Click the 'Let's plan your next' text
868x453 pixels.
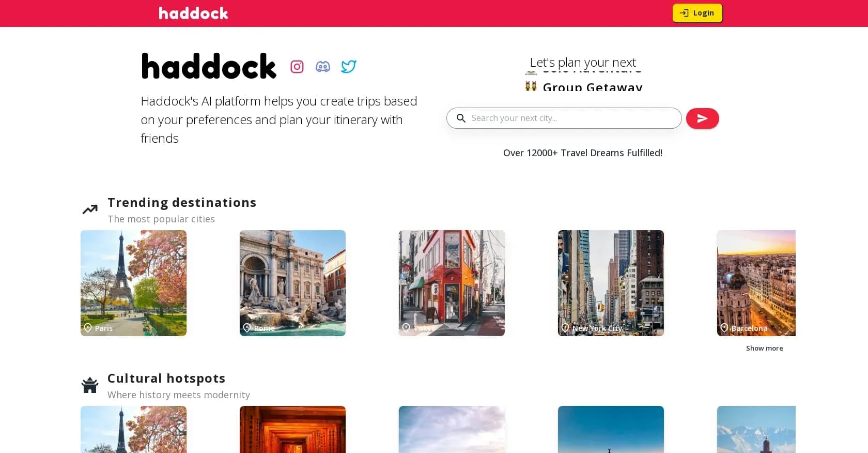pos(583,62)
